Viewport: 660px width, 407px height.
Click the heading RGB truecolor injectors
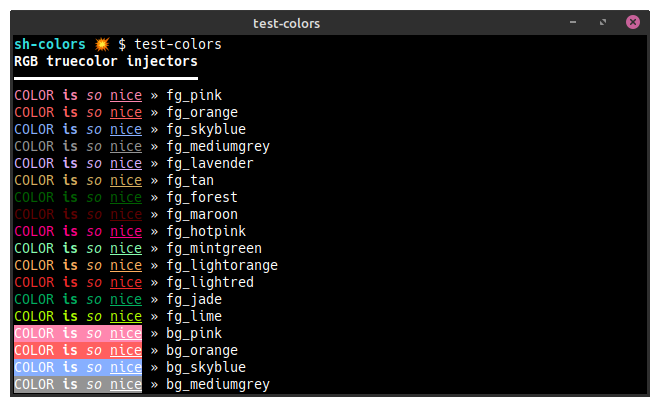click(x=106, y=61)
